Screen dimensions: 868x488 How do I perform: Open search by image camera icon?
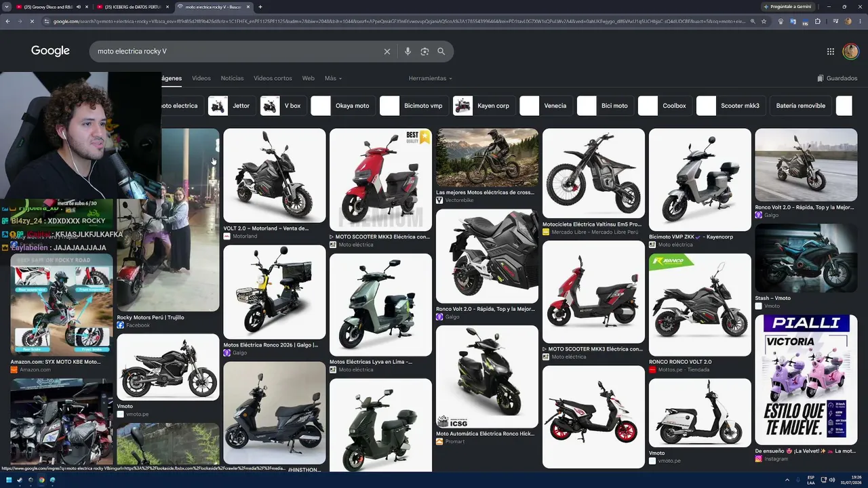coord(425,52)
